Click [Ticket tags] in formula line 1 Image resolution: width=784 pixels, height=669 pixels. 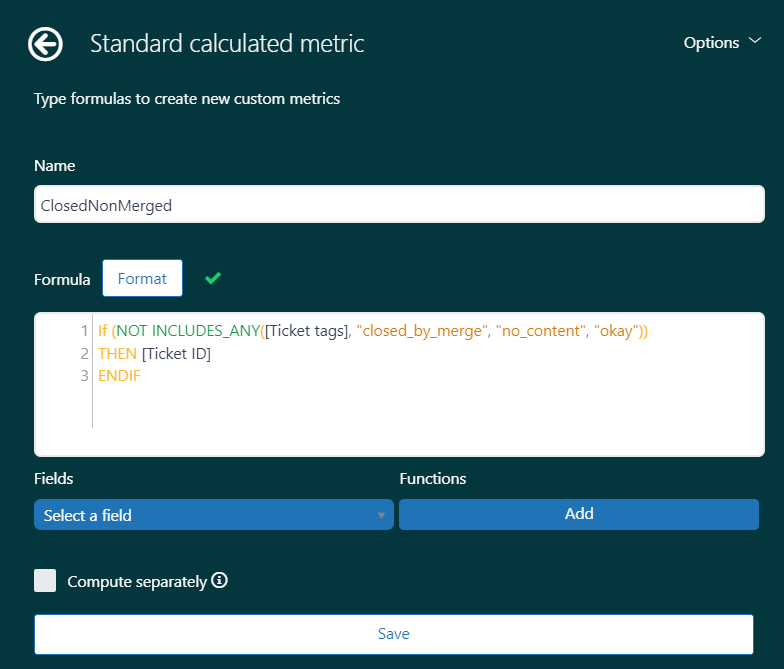[x=306, y=331]
